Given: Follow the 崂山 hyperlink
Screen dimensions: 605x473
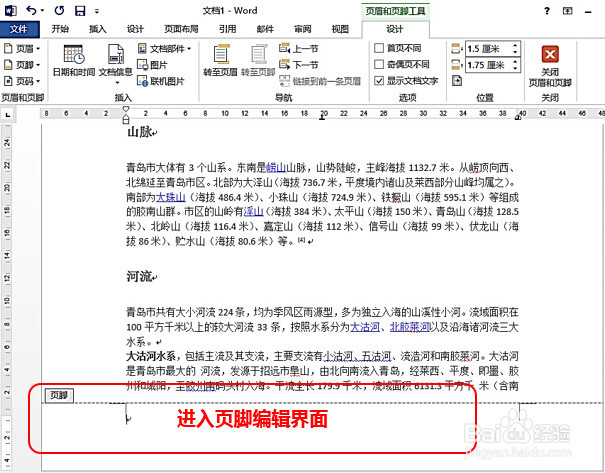Looking at the screenshot, I should click(x=276, y=167).
